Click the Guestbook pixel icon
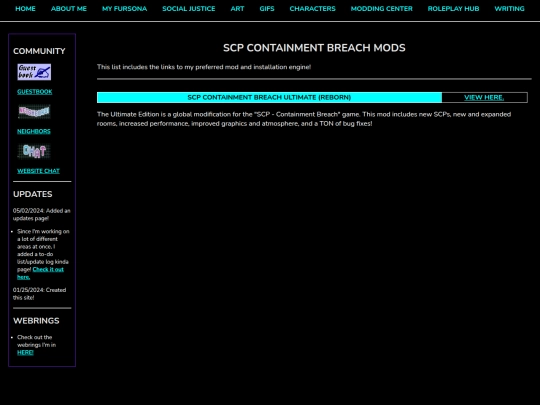Viewport: 540px width, 405px height. point(34,72)
